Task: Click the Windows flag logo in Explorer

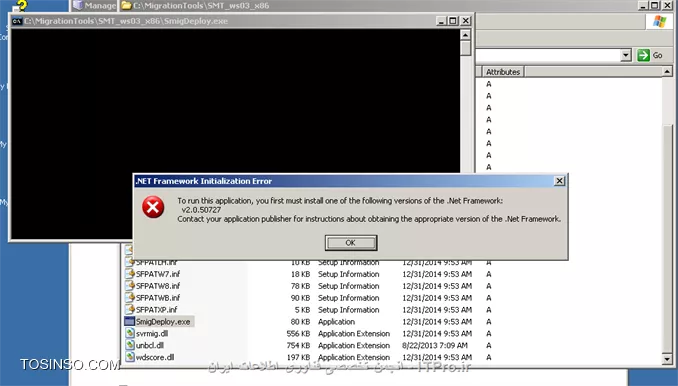Action: (659, 22)
